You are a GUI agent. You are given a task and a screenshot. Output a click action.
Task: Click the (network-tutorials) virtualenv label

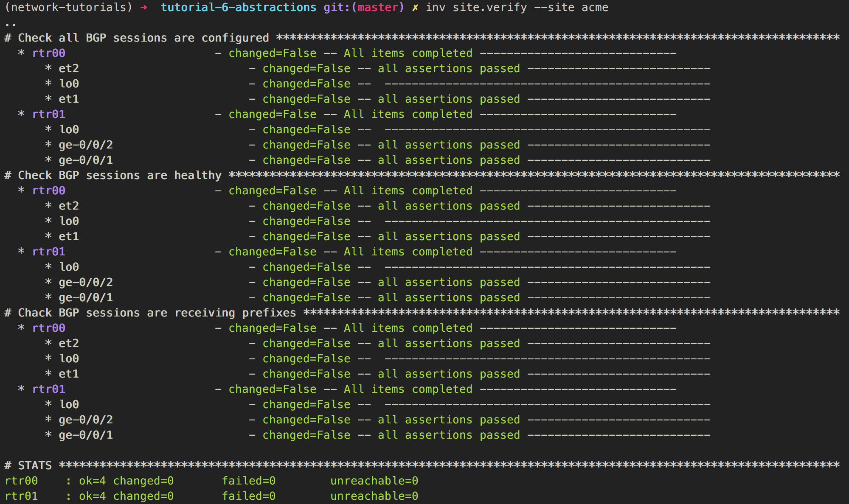point(68,8)
